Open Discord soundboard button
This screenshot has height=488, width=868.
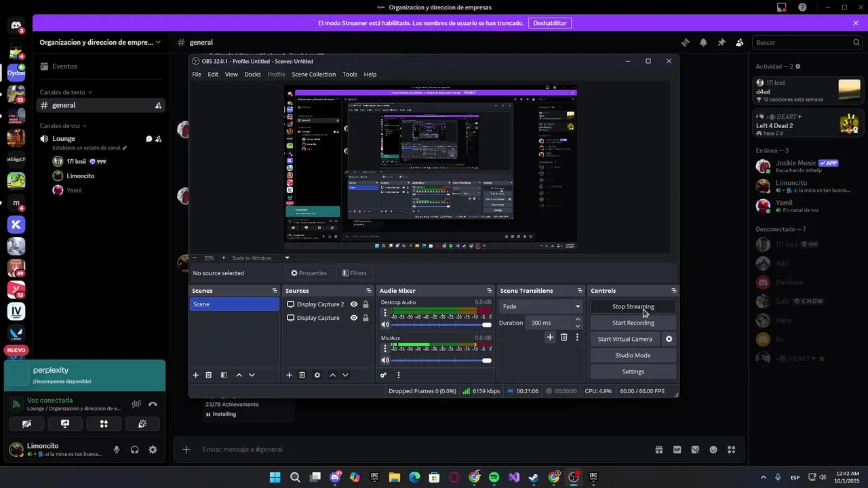tap(142, 424)
